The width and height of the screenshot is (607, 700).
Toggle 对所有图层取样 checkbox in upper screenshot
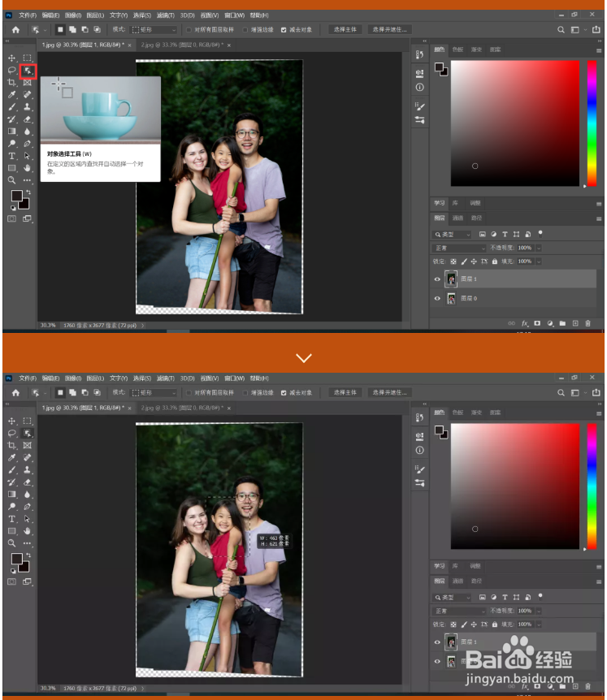point(189,30)
